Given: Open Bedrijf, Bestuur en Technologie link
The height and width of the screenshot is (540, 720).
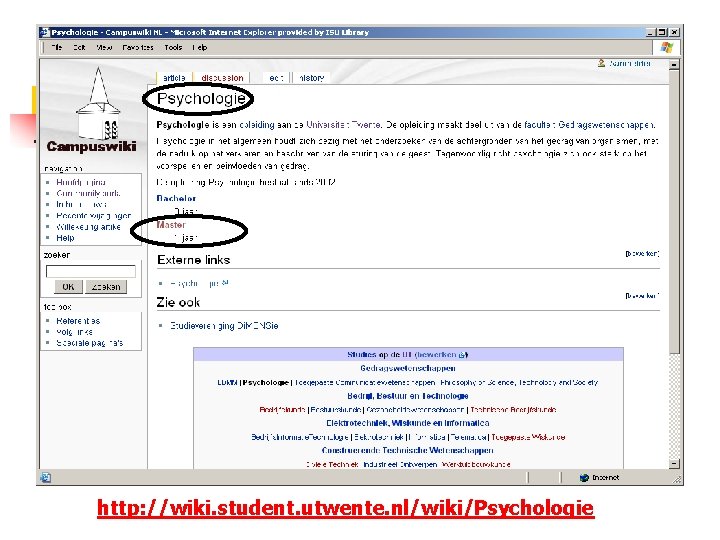Looking at the screenshot, I should (x=408, y=396).
